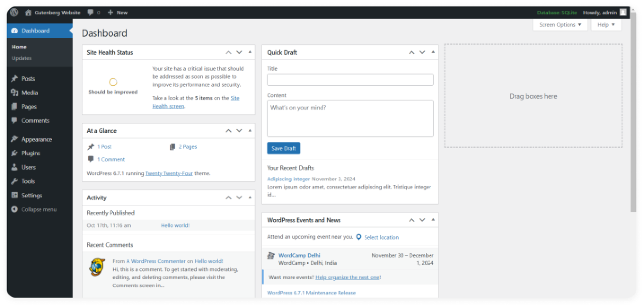Click the Users person icon
Image resolution: width=644 pixels, height=307 pixels.
14,167
